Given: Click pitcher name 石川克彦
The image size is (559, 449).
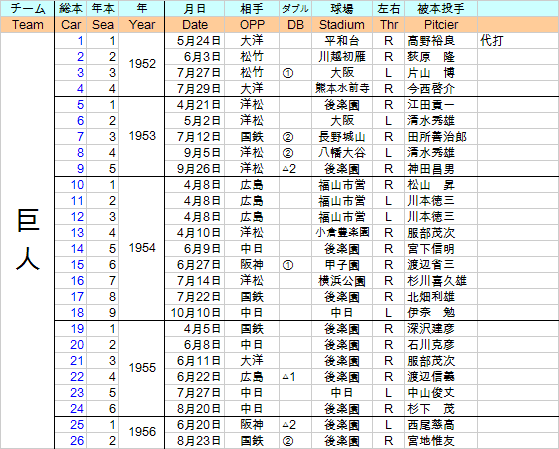Looking at the screenshot, I should (x=431, y=345).
